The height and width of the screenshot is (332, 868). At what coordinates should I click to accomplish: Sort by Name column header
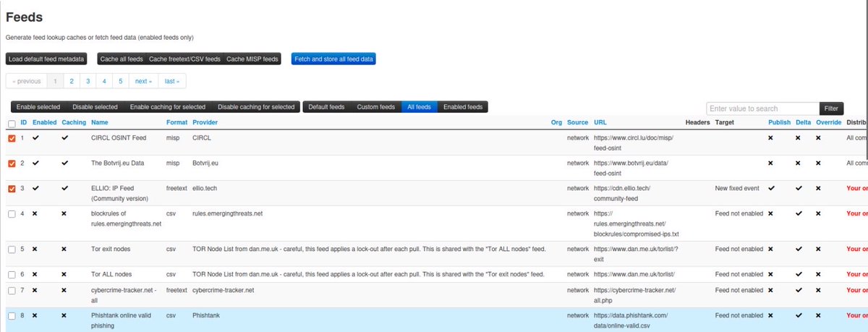99,123
